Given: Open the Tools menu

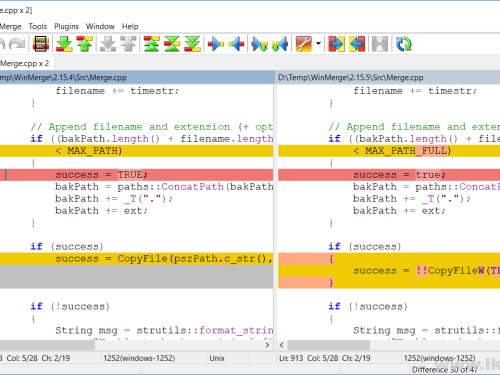Looking at the screenshot, I should pos(38,26).
